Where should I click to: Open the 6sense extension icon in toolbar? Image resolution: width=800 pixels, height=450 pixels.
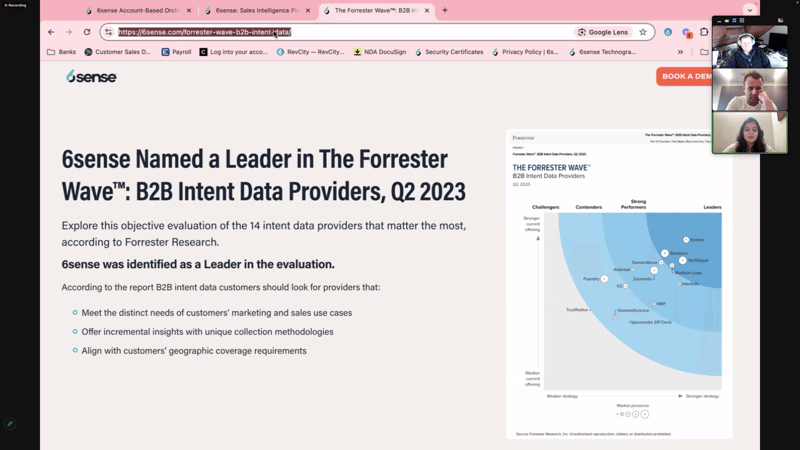coord(668,32)
